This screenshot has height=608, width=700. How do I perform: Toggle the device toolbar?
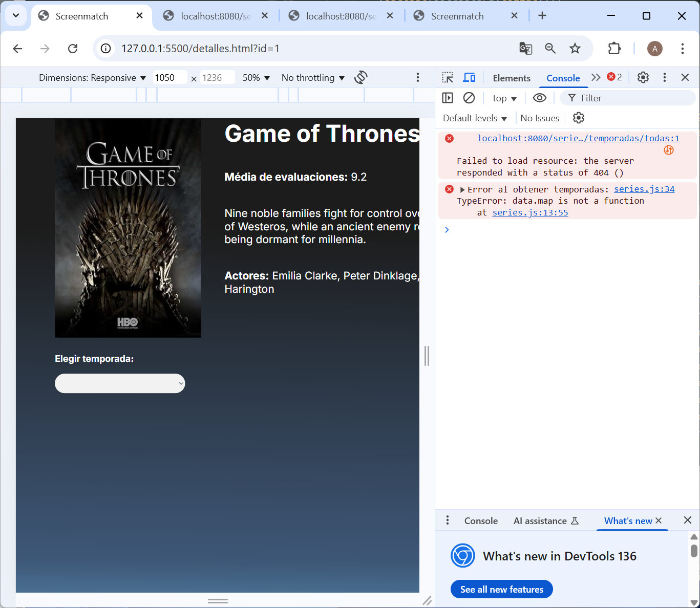(469, 77)
